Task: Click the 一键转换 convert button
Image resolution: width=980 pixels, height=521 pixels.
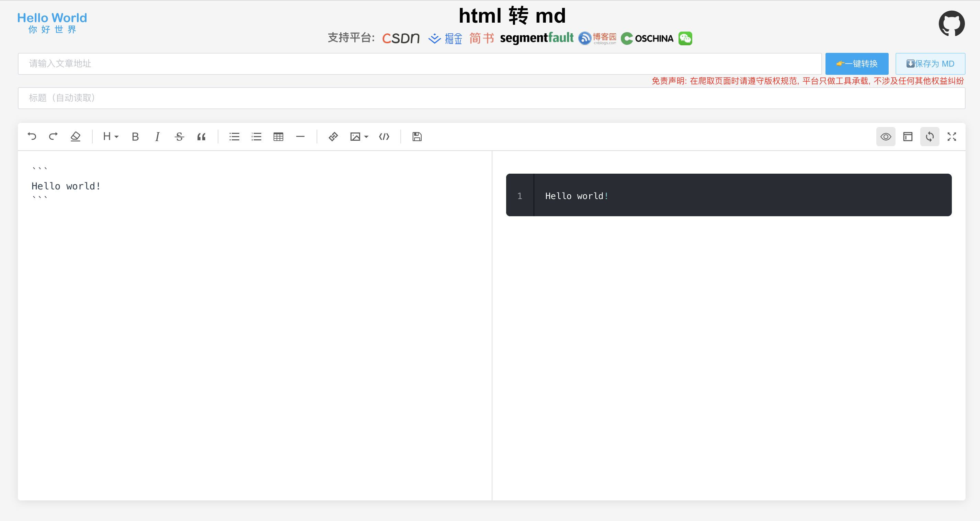Action: click(x=857, y=63)
